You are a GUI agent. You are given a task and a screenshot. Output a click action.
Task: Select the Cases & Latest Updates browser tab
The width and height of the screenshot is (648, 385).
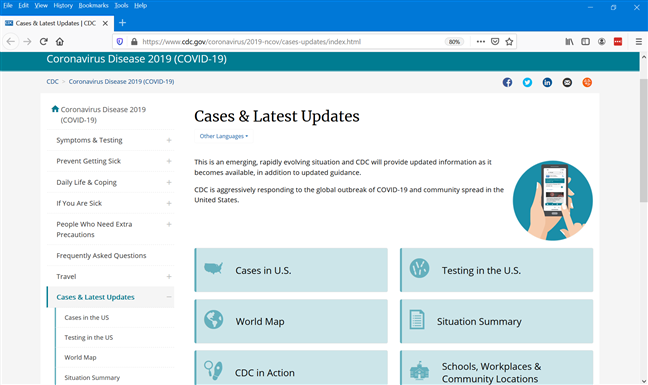coord(56,23)
